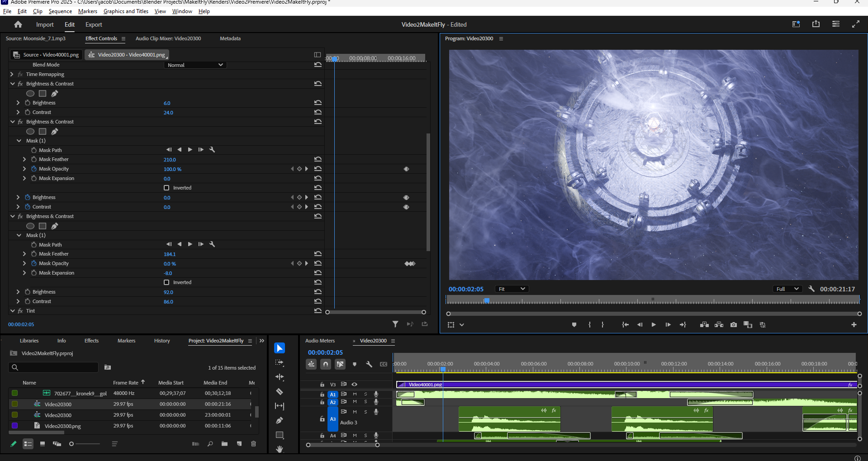The height and width of the screenshot is (461, 868).
Task: Select the Track Select Forward tool
Action: (280, 362)
